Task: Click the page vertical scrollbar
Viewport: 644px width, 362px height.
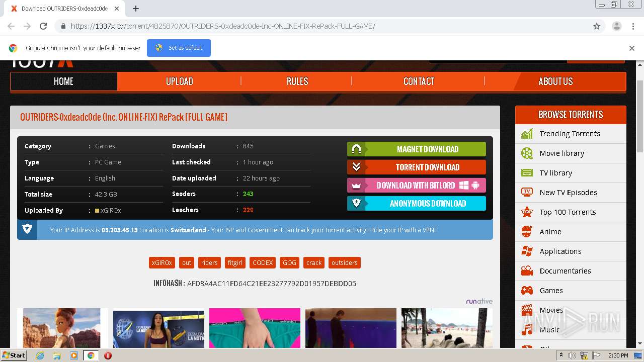Action: [x=640, y=116]
